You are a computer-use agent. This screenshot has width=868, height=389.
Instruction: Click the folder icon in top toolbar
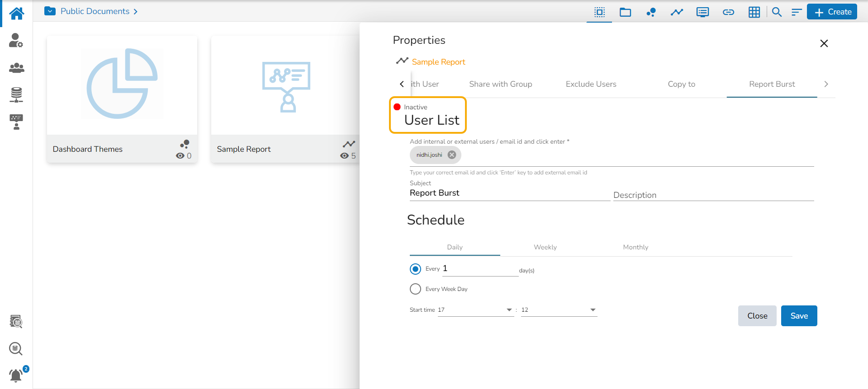click(x=625, y=12)
